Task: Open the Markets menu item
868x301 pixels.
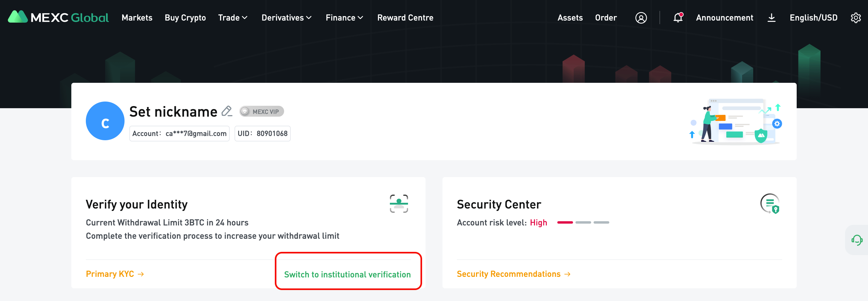Action: (x=137, y=18)
